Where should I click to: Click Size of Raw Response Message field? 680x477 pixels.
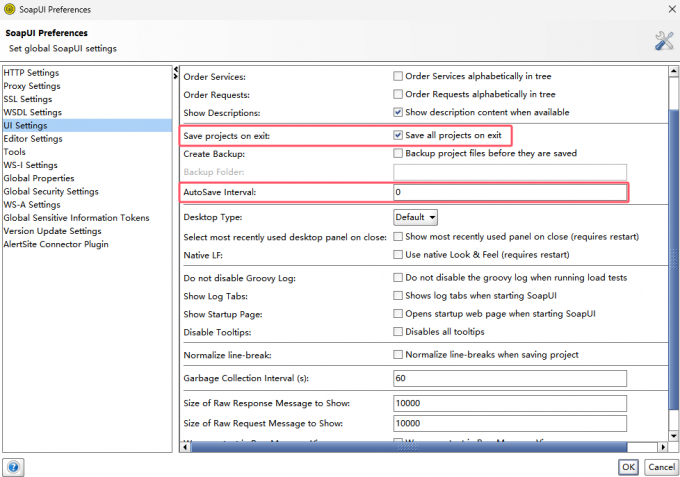(510, 403)
